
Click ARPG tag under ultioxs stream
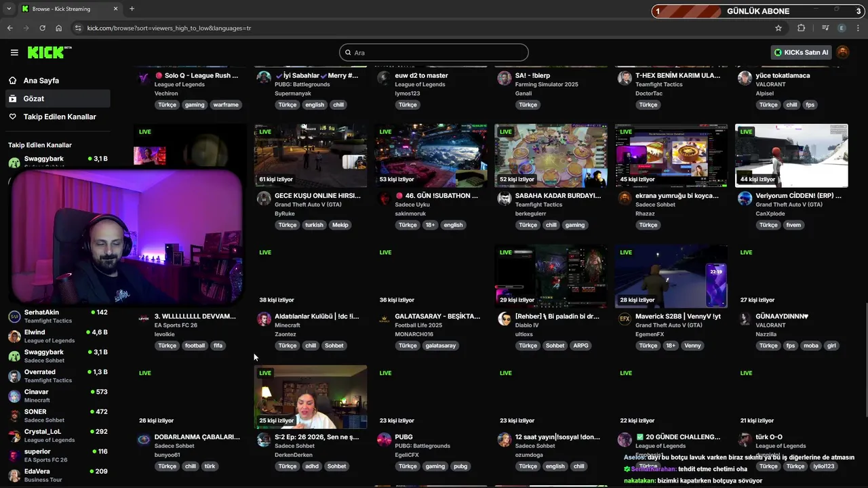click(x=580, y=346)
